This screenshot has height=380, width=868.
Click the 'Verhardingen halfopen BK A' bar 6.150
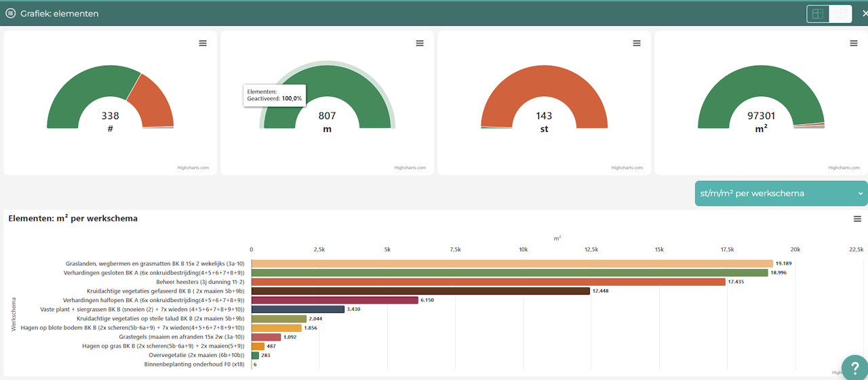335,300
